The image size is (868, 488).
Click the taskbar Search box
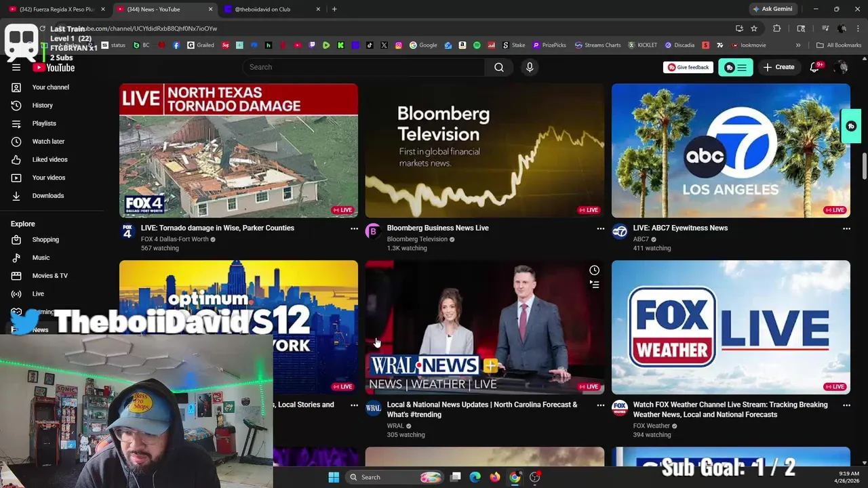coord(395,477)
